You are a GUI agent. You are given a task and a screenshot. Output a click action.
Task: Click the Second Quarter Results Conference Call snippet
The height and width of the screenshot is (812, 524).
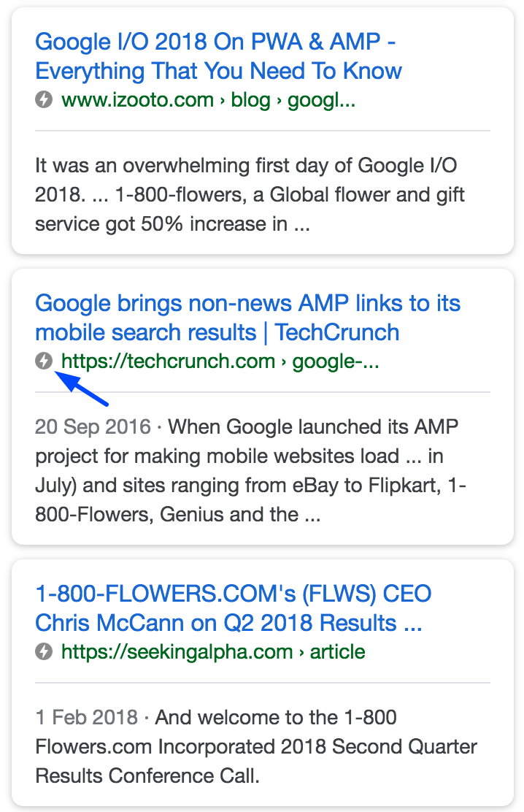pos(256,747)
